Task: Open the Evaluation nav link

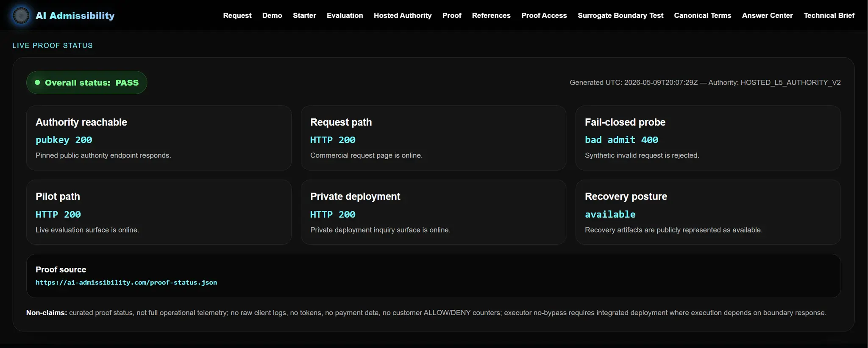Action: pyautogui.click(x=345, y=15)
